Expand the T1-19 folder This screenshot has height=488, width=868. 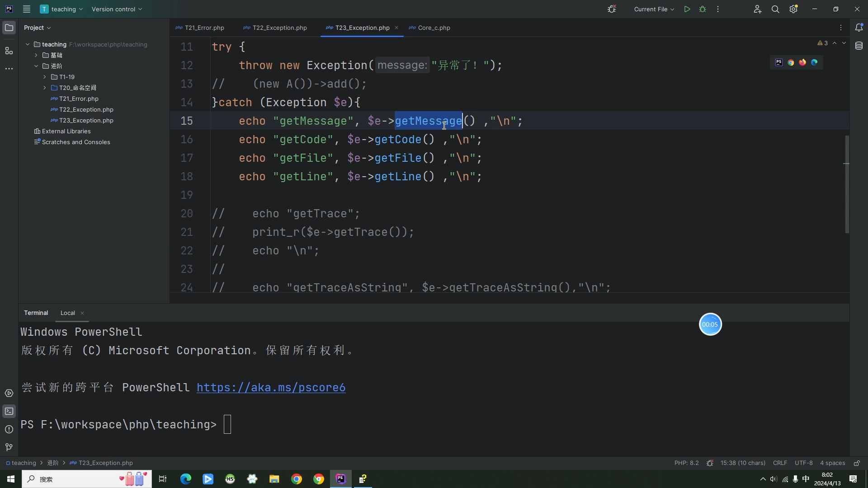tap(45, 77)
